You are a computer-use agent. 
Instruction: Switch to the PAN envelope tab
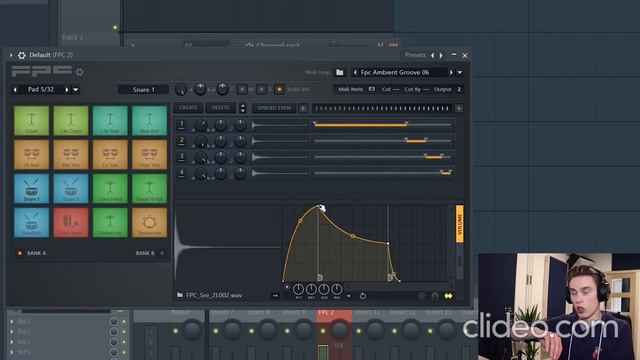460,262
